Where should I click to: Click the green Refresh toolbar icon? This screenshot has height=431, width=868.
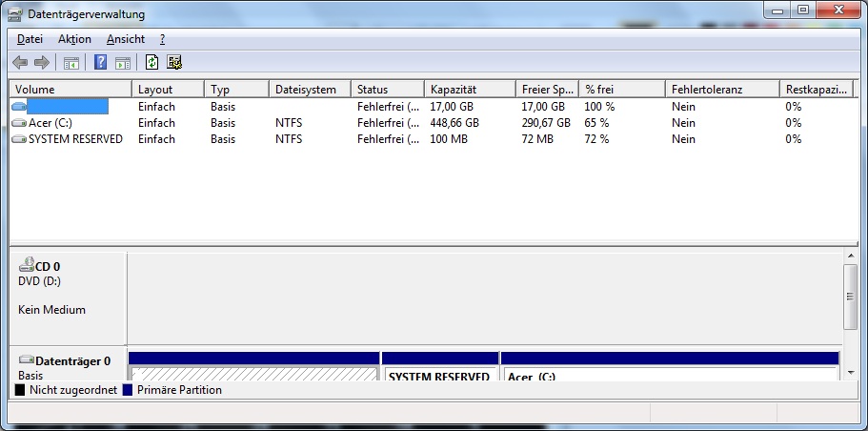click(x=151, y=62)
